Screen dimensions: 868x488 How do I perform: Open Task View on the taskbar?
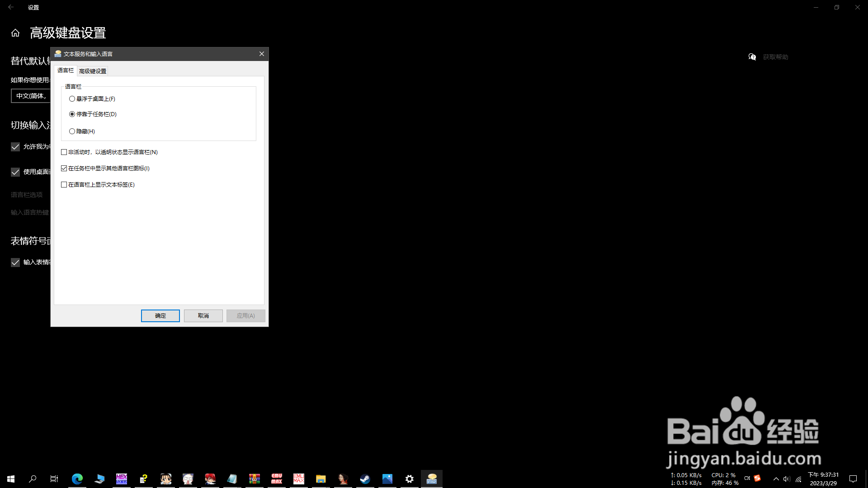(54, 479)
